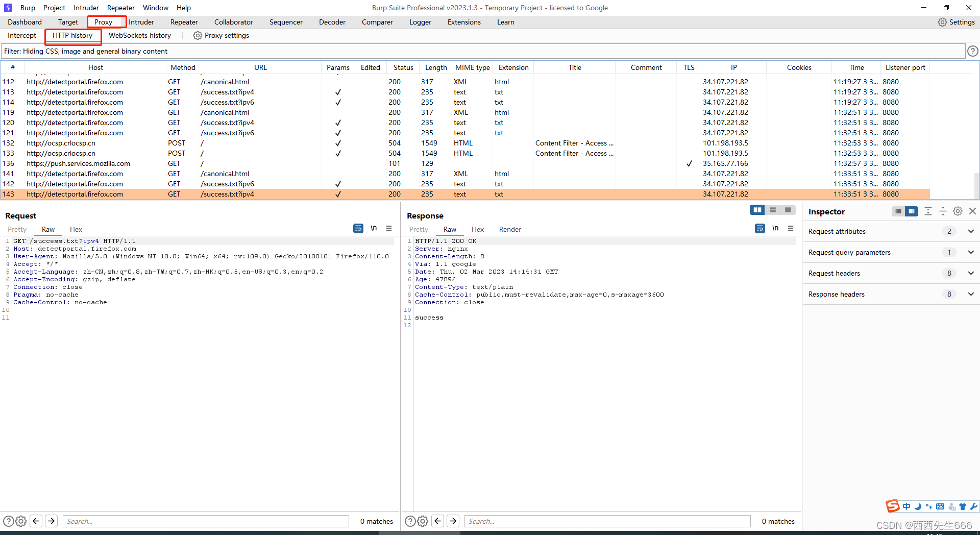Select row 112 /canonical.html request
Viewport: 980px width, 535px height.
pyautogui.click(x=465, y=82)
